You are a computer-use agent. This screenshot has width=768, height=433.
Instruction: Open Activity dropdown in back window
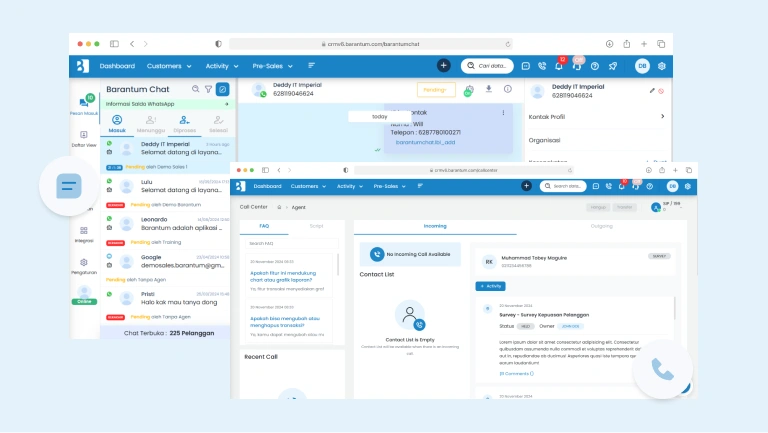222,66
